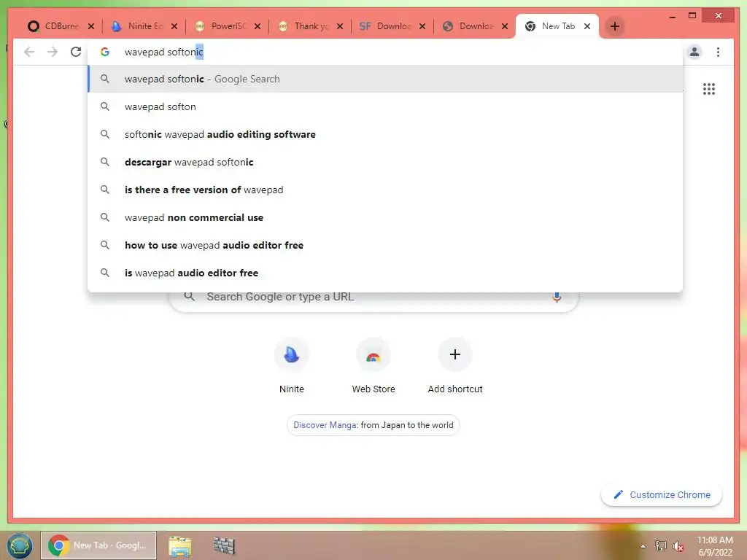
Task: Close the SF Download tab
Action: 422,26
